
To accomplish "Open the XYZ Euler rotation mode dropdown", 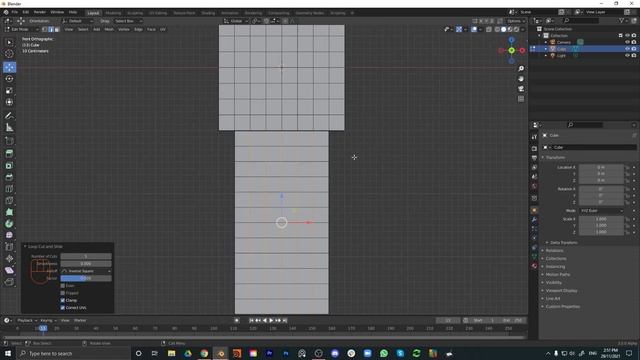I will click(601, 211).
